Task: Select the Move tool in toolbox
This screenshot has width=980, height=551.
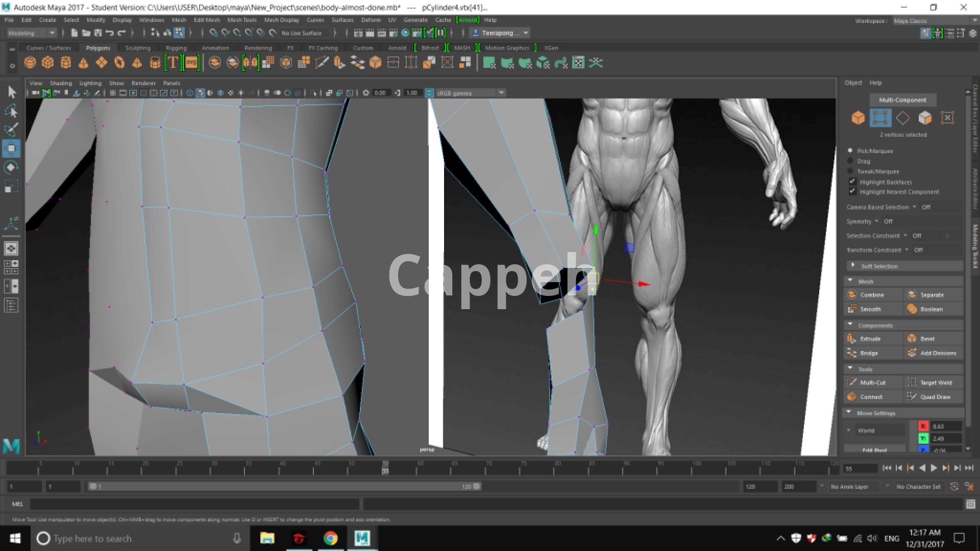Action: click(x=11, y=148)
